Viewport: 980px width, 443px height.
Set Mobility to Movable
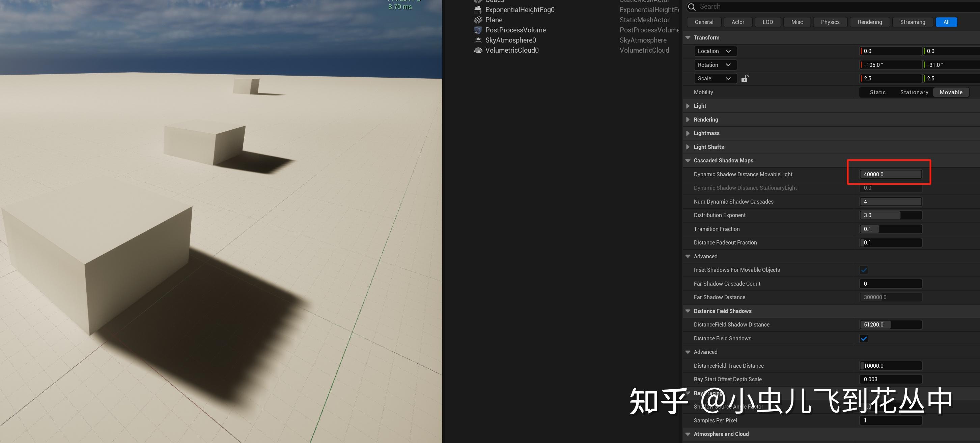tap(951, 92)
